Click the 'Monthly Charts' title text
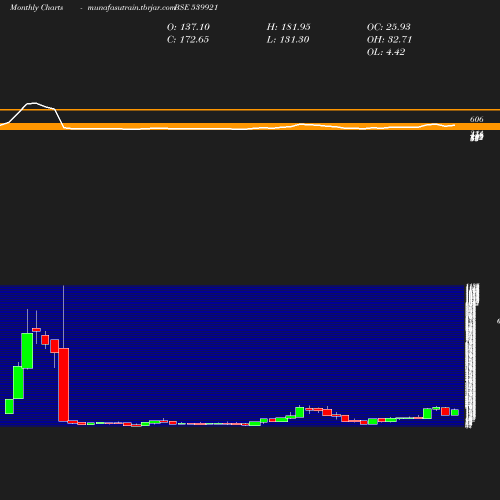 pyautogui.click(x=37, y=8)
